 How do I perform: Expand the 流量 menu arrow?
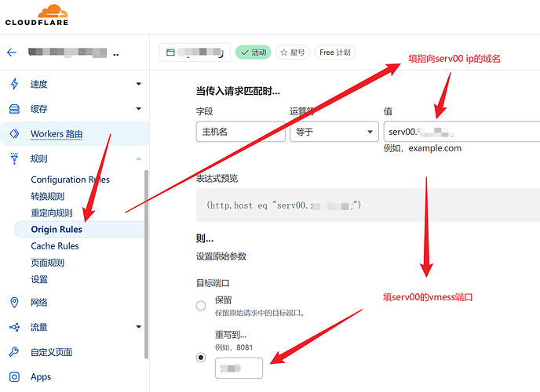(x=138, y=327)
